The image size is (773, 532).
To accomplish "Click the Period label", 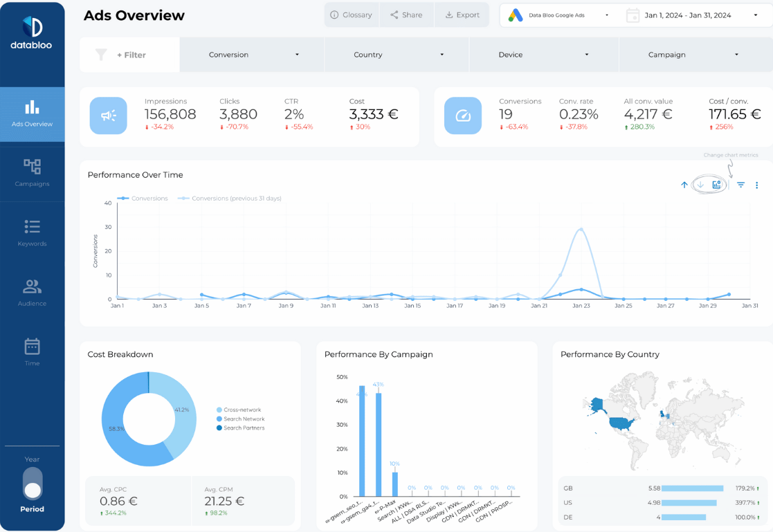I will point(32,509).
